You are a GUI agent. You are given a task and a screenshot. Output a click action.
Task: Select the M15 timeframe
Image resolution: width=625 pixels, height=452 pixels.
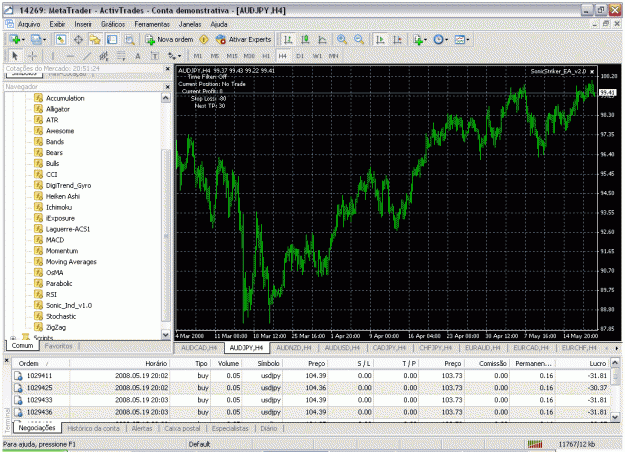232,56
